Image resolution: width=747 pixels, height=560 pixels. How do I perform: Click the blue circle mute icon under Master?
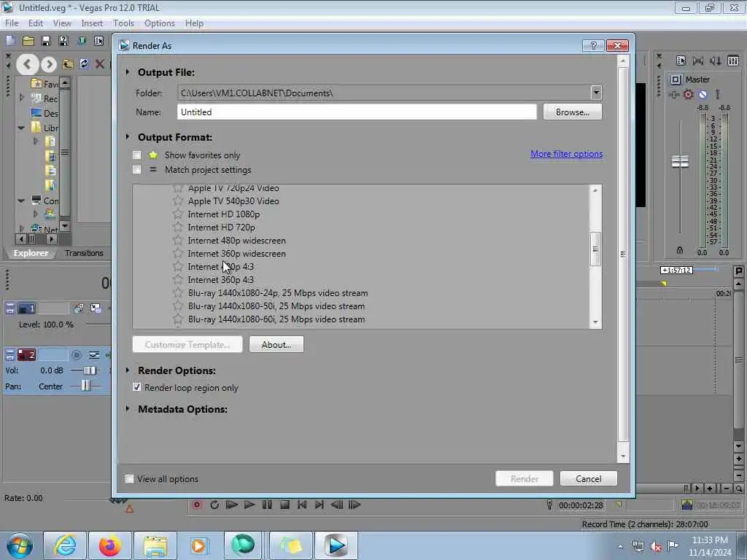[703, 94]
